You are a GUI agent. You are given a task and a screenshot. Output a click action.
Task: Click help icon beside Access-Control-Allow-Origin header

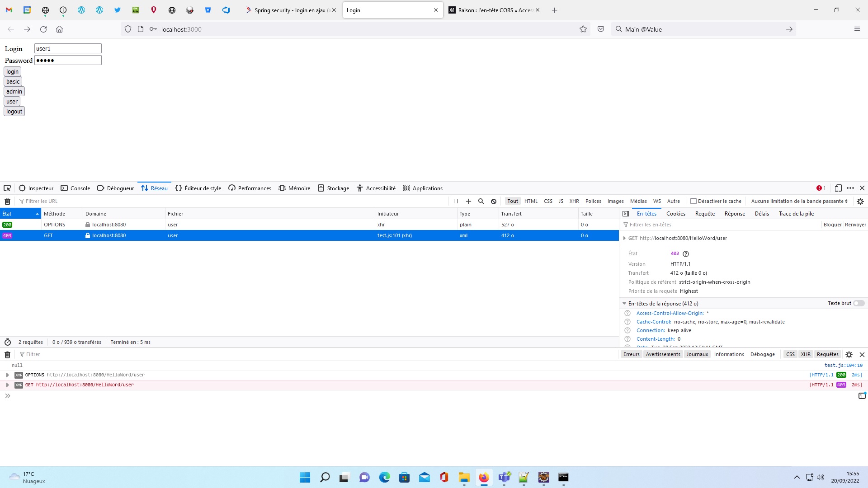627,313
